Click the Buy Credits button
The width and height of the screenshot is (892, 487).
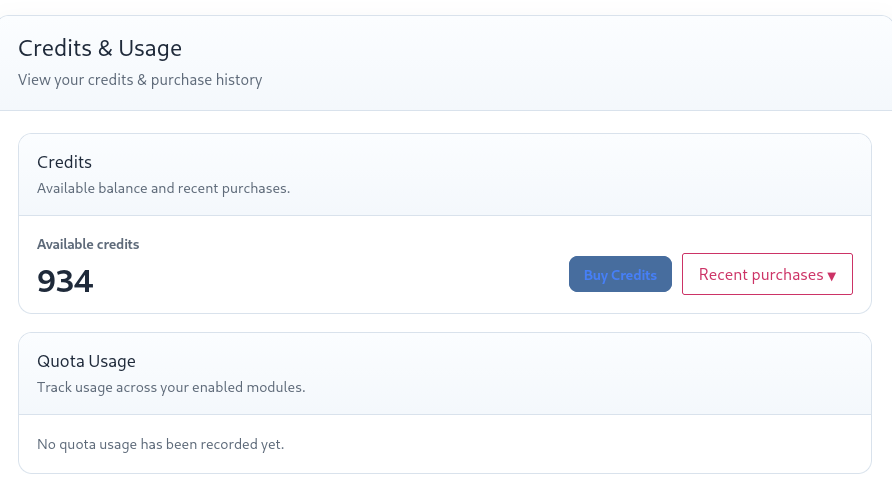pyautogui.click(x=620, y=274)
